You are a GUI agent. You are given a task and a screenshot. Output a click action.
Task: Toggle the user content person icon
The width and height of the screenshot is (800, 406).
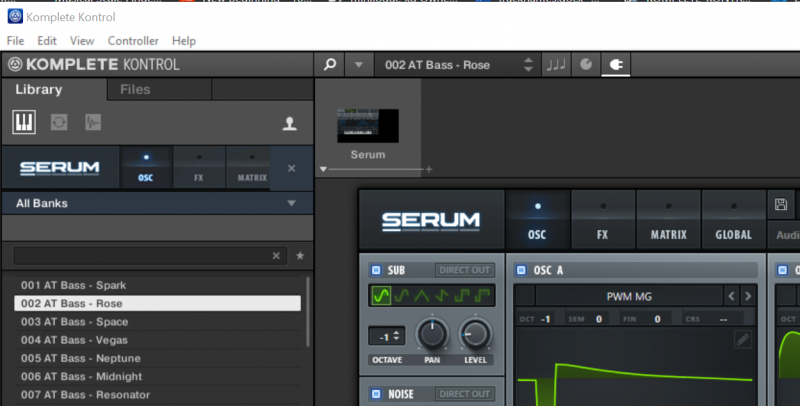pyautogui.click(x=290, y=123)
